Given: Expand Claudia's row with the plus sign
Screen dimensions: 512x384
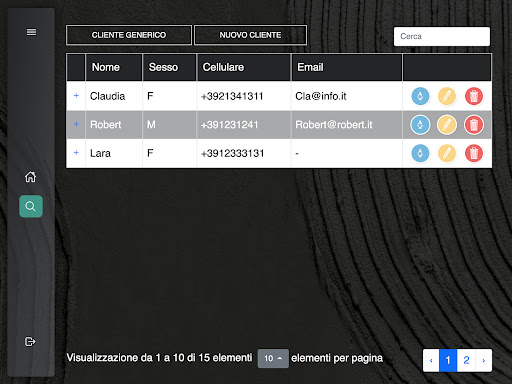Looking at the screenshot, I should click(76, 96).
